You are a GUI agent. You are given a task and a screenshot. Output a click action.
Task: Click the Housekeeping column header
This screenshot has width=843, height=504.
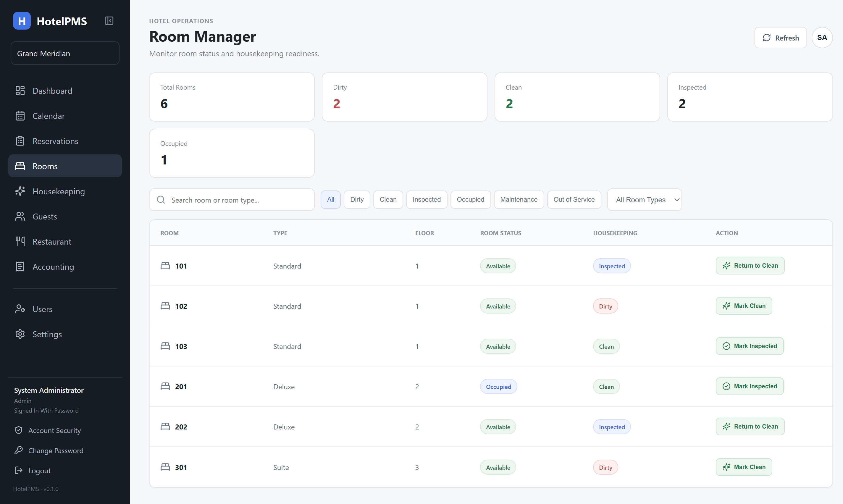pos(615,233)
